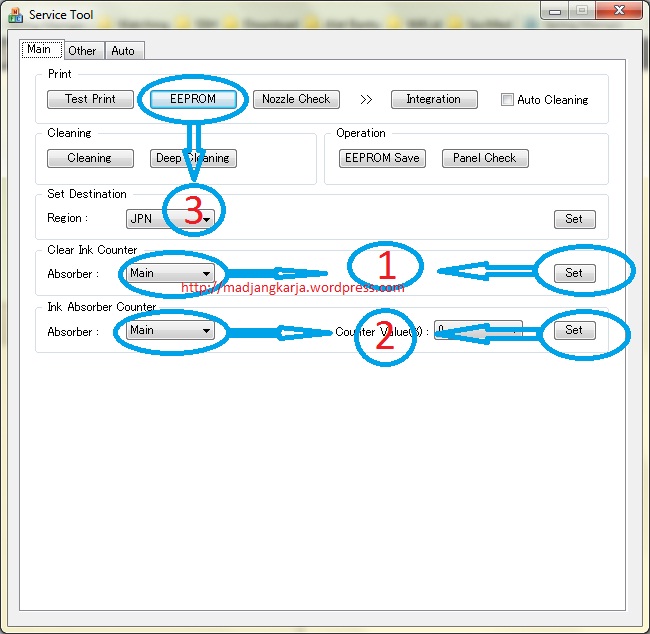The height and width of the screenshot is (634, 650).
Task: Close the Service Tool window
Action: (x=619, y=10)
